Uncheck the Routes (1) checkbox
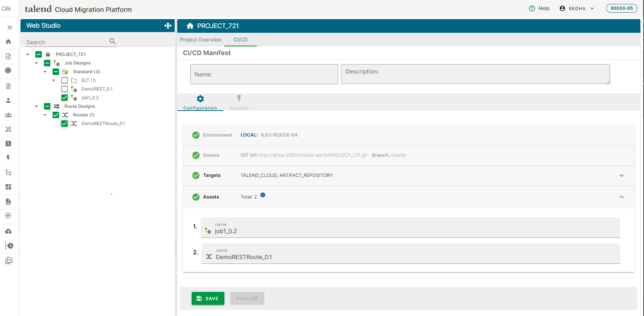 tap(56, 115)
